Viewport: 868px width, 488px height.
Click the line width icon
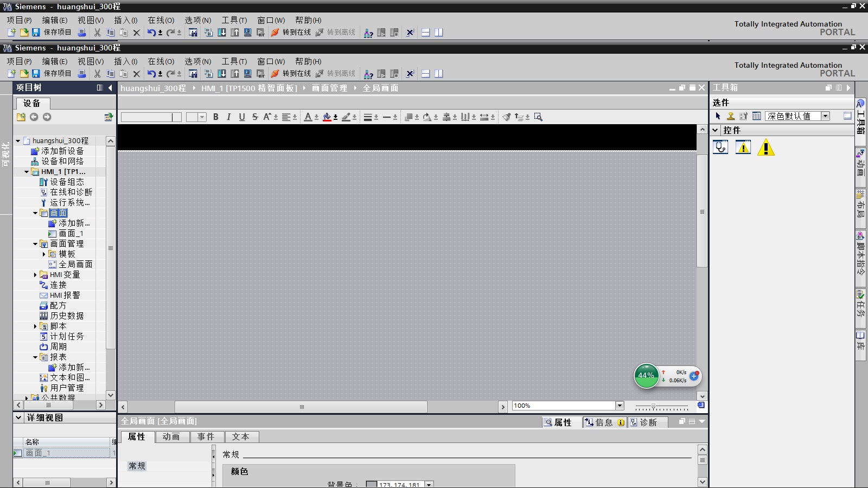tap(368, 117)
